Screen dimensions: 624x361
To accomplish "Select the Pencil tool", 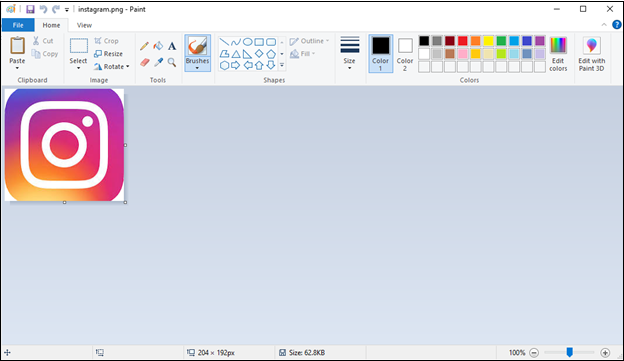I will [144, 46].
